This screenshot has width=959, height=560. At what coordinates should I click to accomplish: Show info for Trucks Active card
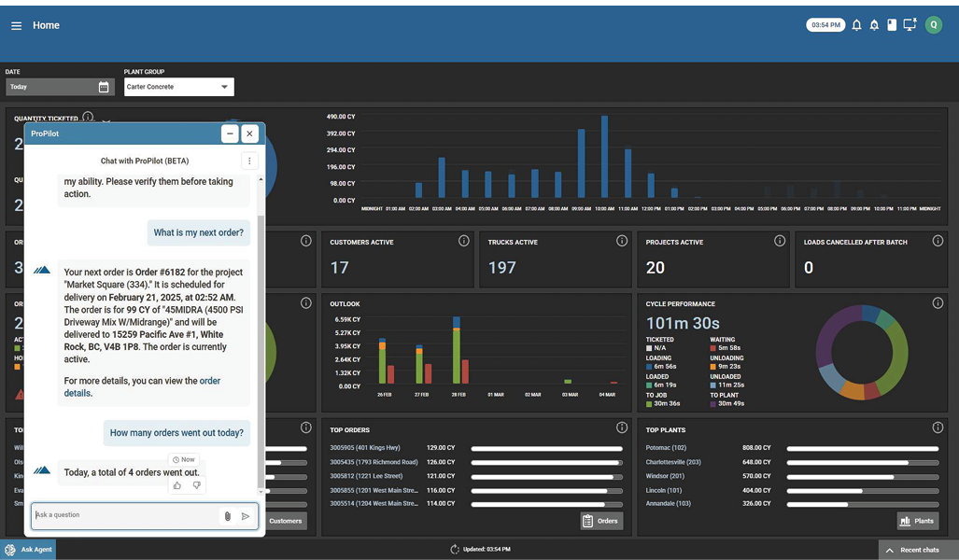(621, 241)
